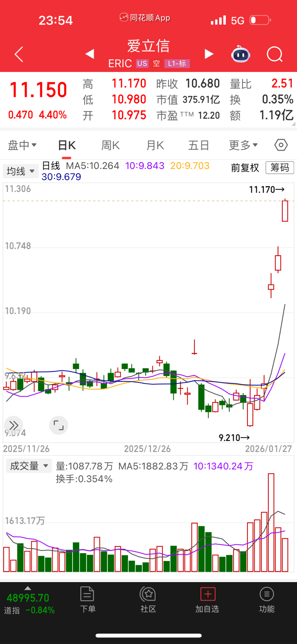
Task: Select the latest candlestick near 11.170
Action: (285, 210)
